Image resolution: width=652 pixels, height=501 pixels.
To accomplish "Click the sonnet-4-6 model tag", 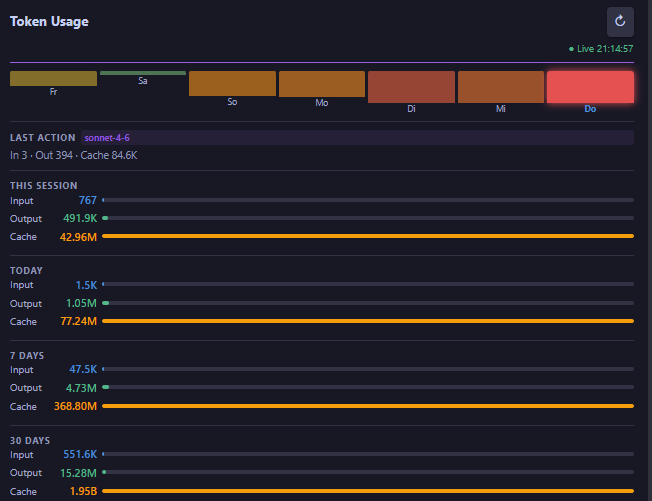I will point(107,138).
